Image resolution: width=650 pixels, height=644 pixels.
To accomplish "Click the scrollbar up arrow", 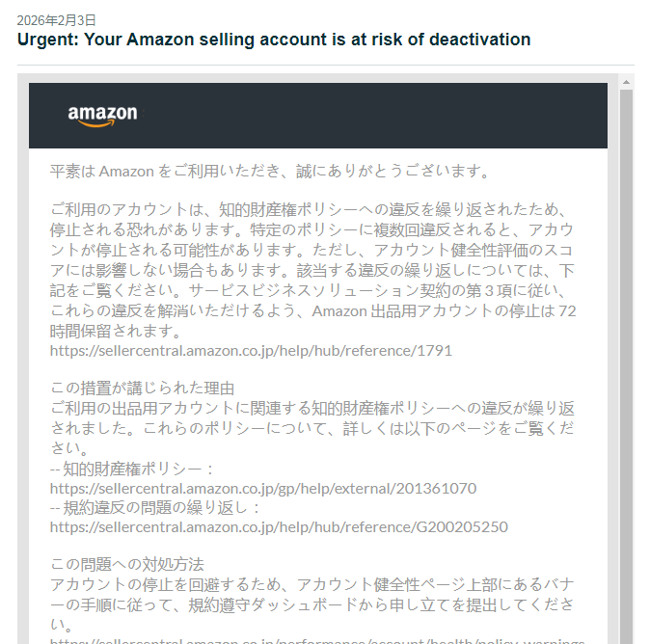I will (626, 83).
